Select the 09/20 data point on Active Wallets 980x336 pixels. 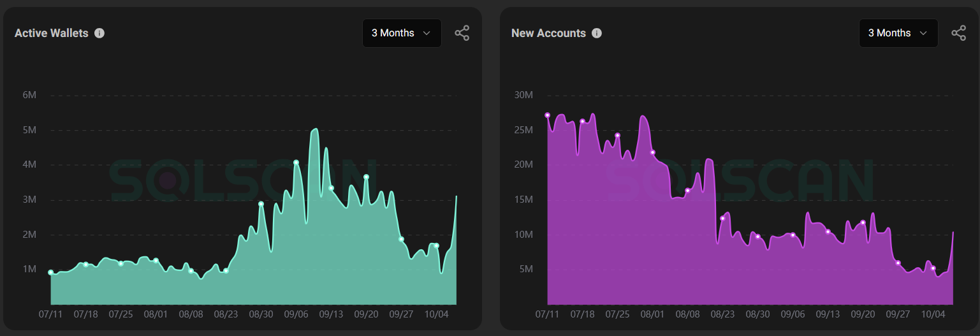click(366, 177)
